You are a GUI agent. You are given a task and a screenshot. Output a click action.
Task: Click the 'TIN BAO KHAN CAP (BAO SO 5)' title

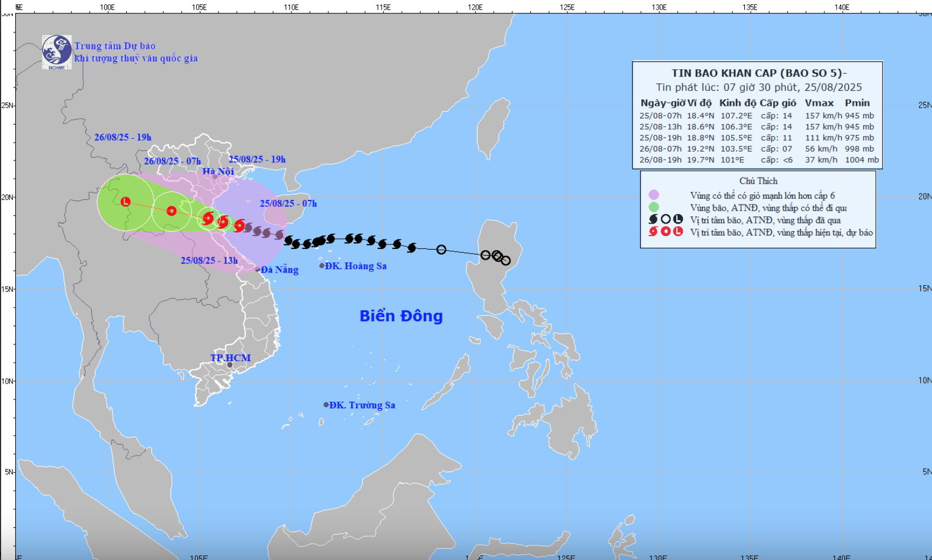click(x=759, y=73)
